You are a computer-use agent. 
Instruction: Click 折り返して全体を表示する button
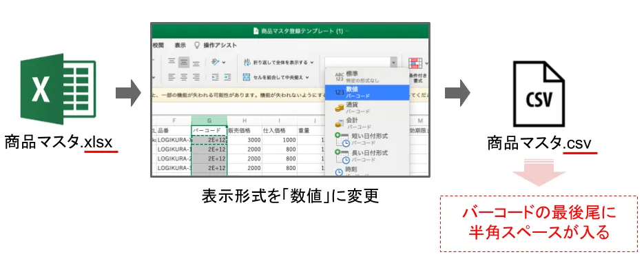coord(278,63)
